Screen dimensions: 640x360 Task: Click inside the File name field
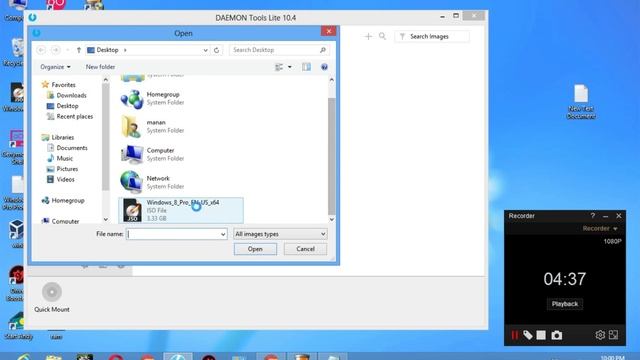[173, 234]
